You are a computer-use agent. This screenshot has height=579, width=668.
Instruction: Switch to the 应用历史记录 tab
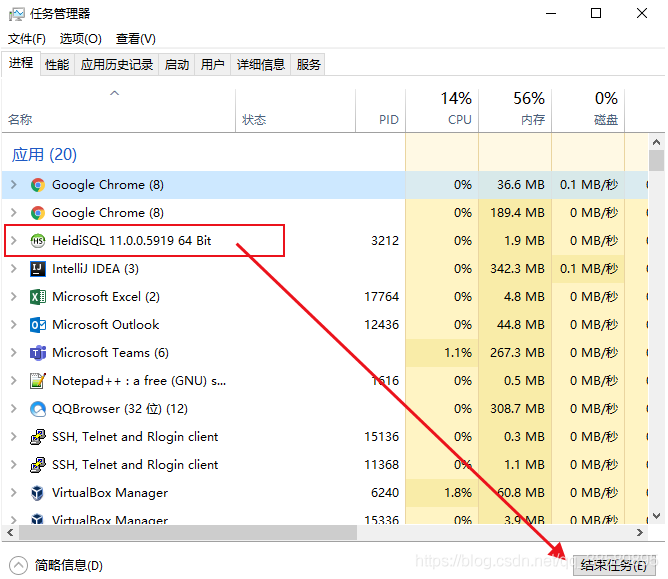pyautogui.click(x=117, y=65)
